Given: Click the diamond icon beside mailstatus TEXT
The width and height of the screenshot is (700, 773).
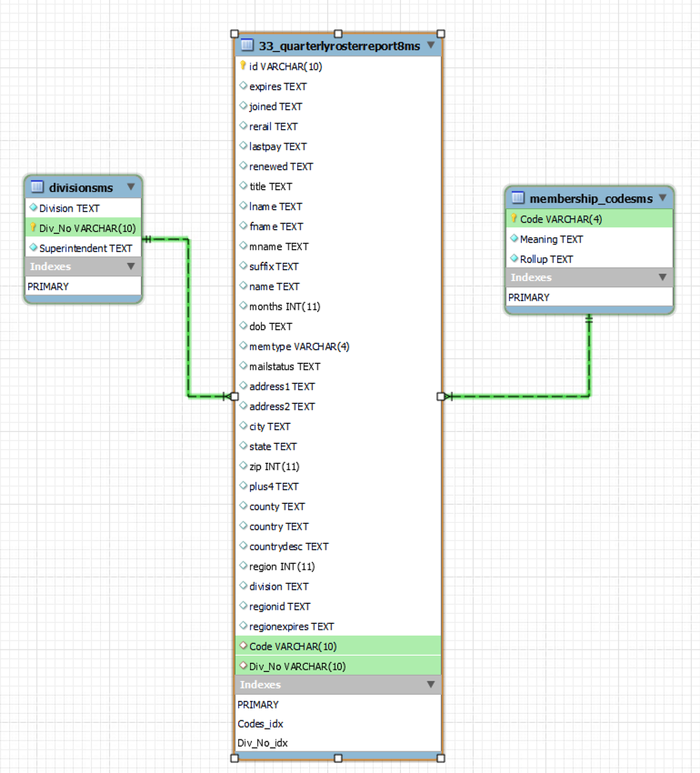Looking at the screenshot, I should coord(243,366).
